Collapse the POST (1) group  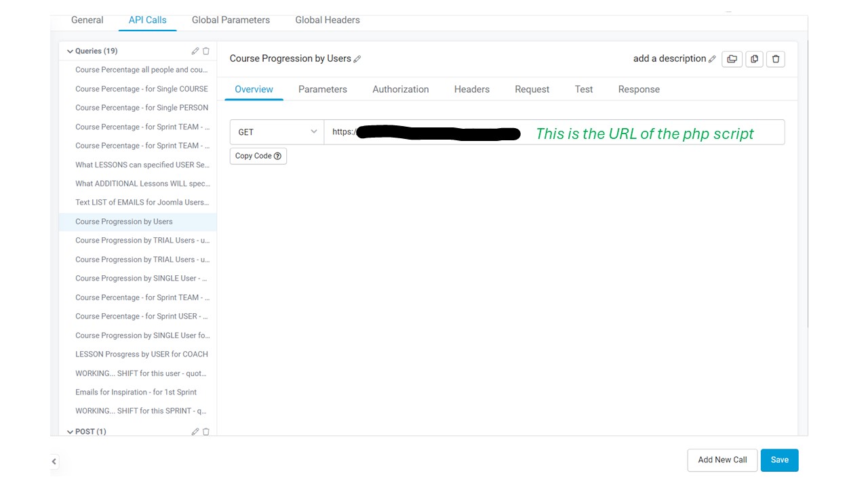coord(70,432)
